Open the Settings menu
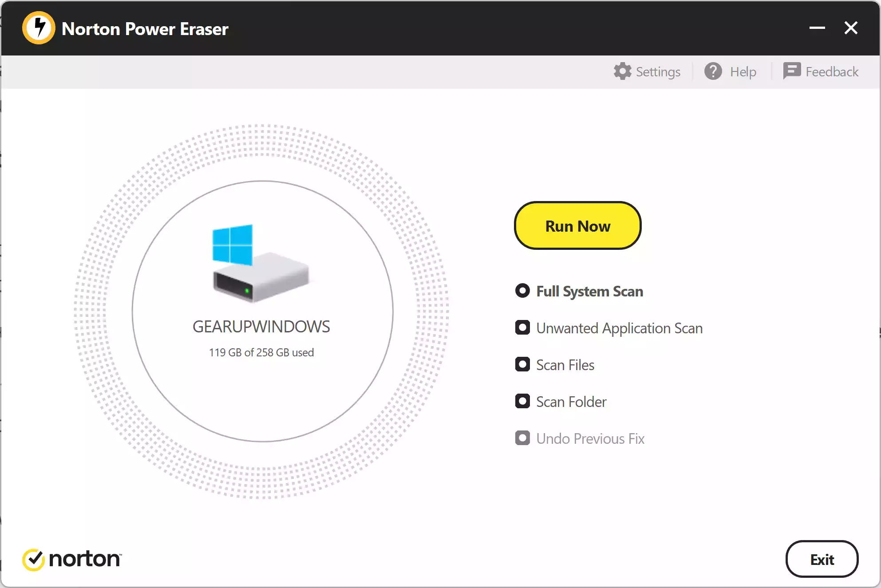Image resolution: width=881 pixels, height=588 pixels. 658,71
